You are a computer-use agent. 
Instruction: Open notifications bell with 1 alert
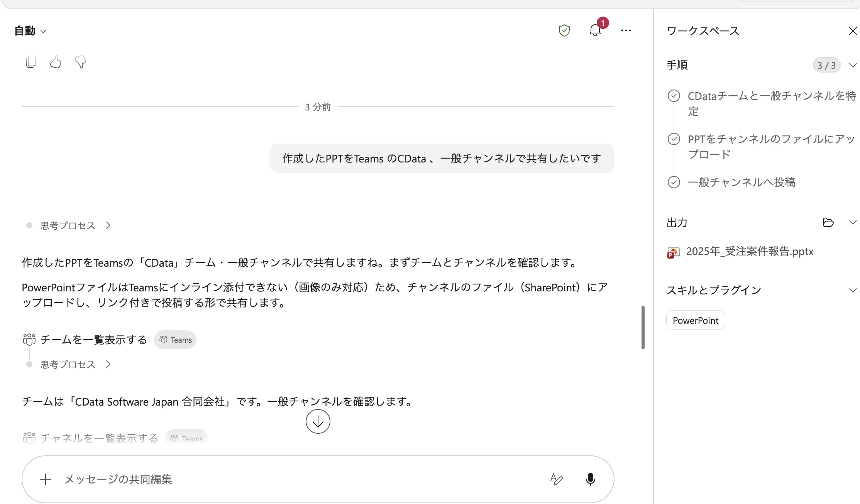pyautogui.click(x=595, y=30)
